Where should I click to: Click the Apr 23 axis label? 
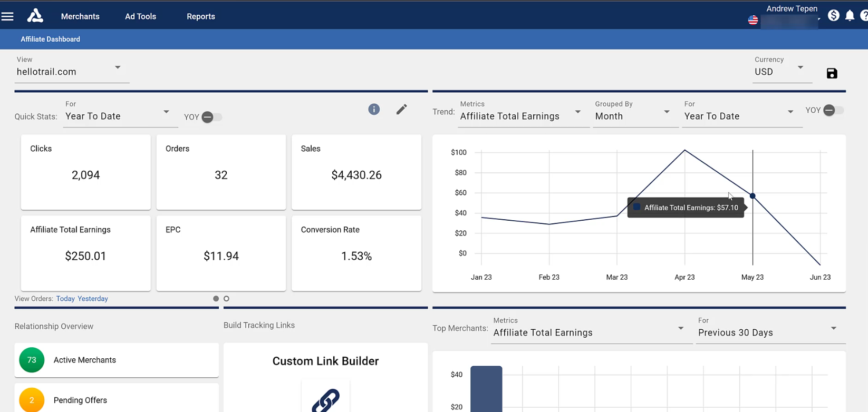pyautogui.click(x=684, y=277)
